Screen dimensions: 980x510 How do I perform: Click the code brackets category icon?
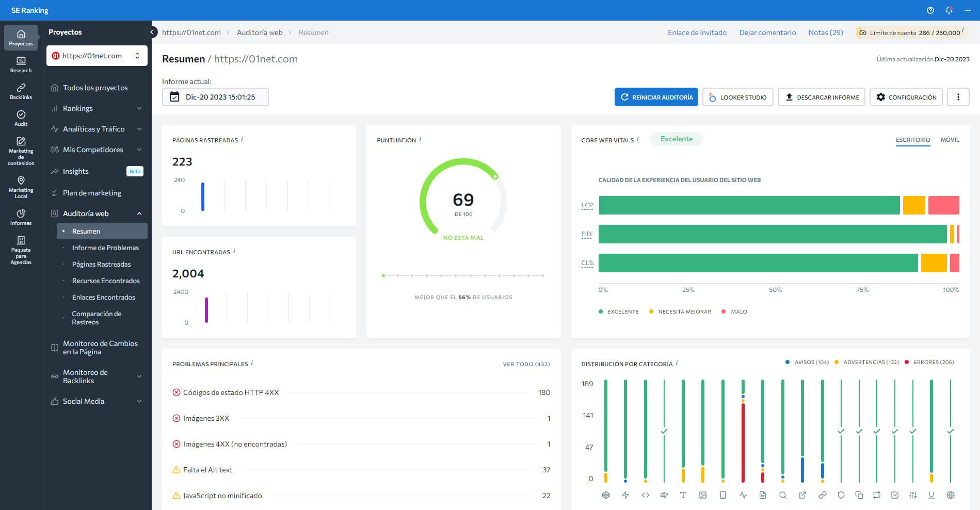pyautogui.click(x=646, y=495)
